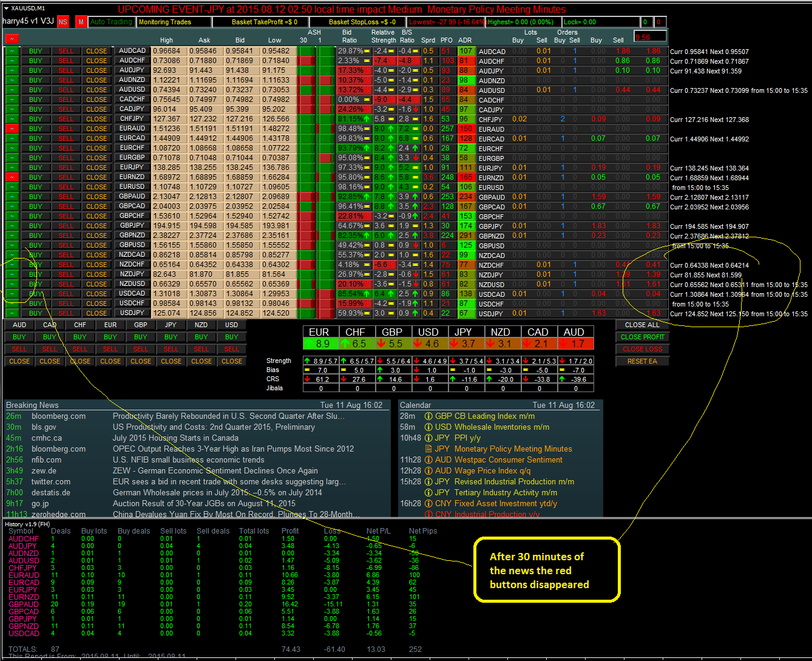812x661 pixels.
Task: Toggle the red ~ button on EURNZD row
Action: [x=12, y=177]
